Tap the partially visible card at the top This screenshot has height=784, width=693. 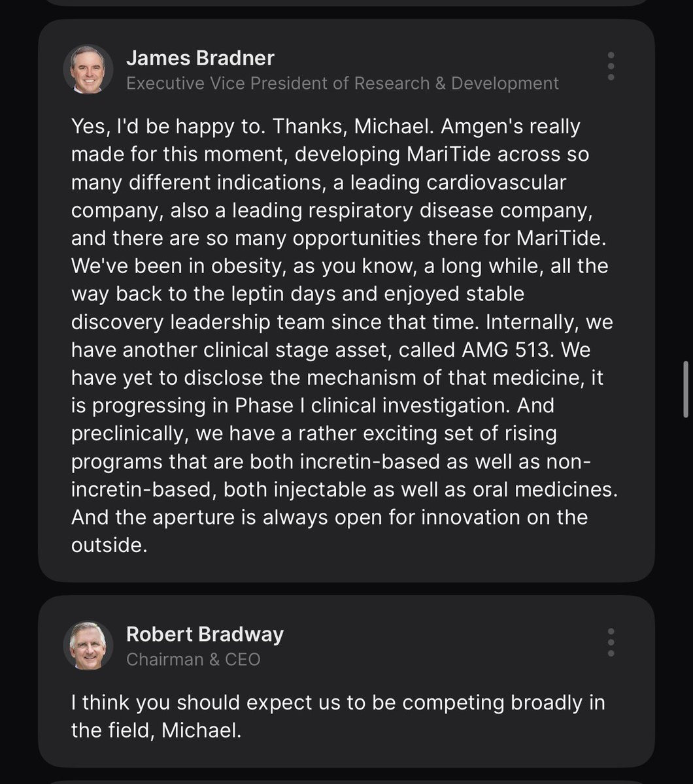point(346,3)
